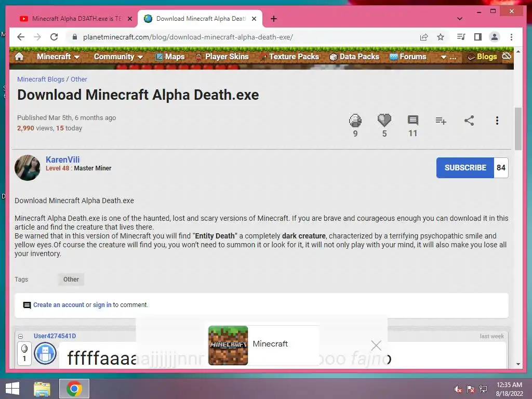Open the tab search dropdown
Viewport: 532px width, 399px height.
coord(460,19)
